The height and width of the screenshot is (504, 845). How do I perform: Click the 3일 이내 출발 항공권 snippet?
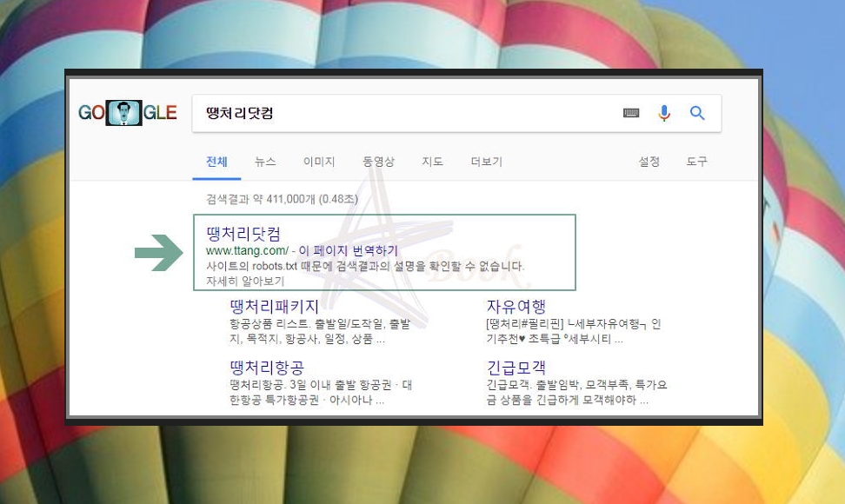coord(321,393)
